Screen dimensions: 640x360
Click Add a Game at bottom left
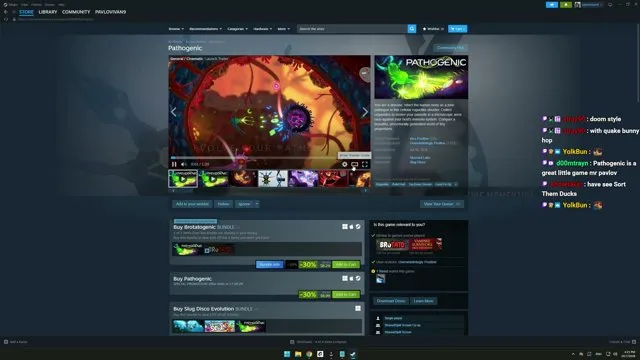click(x=16, y=342)
